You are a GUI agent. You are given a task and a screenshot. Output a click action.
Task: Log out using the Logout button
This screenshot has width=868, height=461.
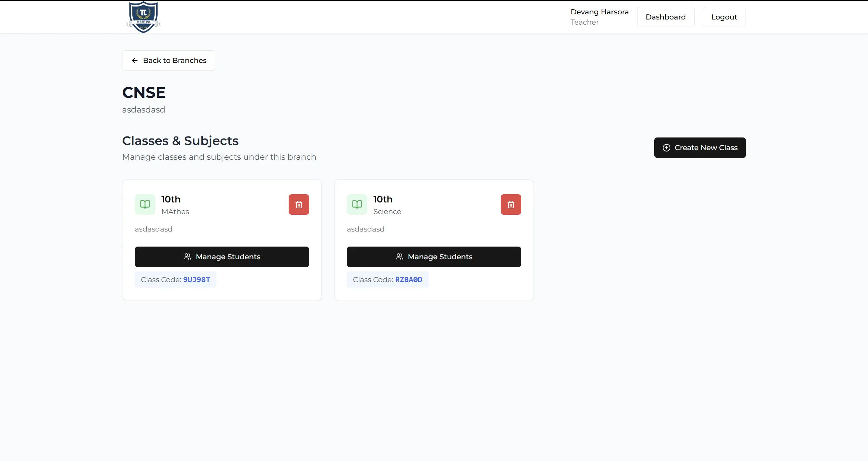(x=724, y=17)
